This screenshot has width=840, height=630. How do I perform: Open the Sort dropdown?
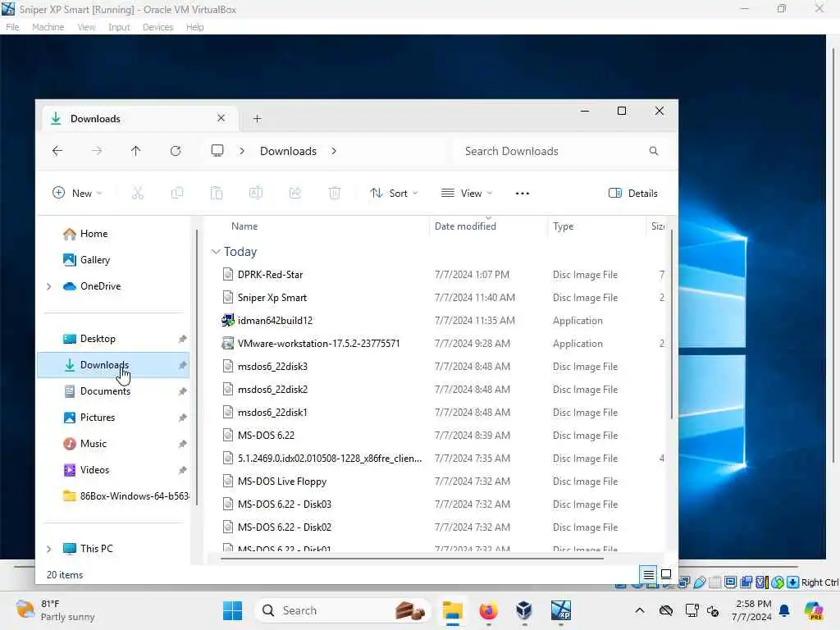tap(394, 194)
